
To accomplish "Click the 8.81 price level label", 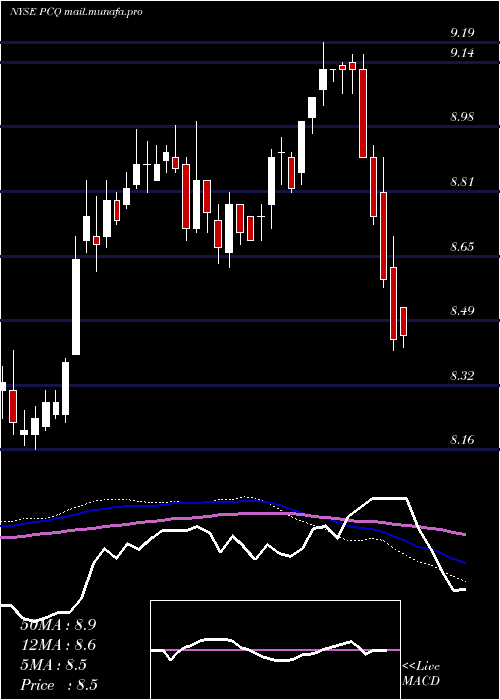I will [462, 182].
